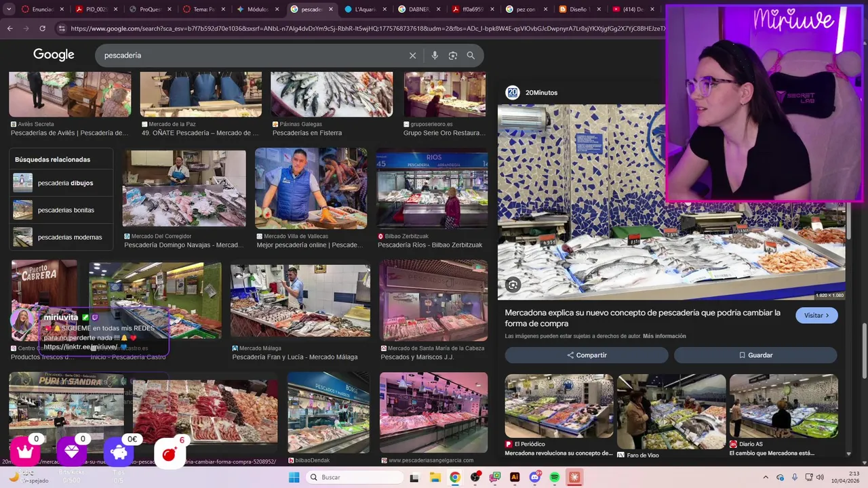Click the pescadería search input field
Image resolution: width=868 pixels, height=488 pixels.
pos(251,56)
